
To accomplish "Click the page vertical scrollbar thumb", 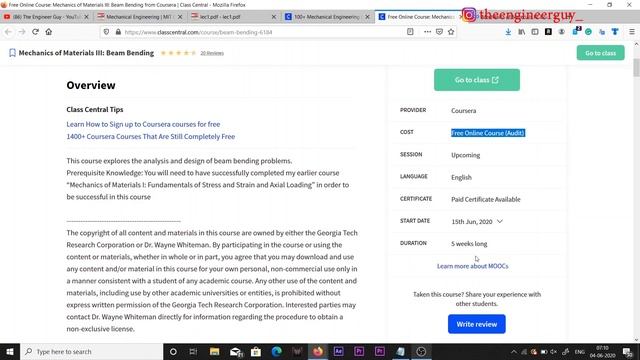I will click(636, 67).
